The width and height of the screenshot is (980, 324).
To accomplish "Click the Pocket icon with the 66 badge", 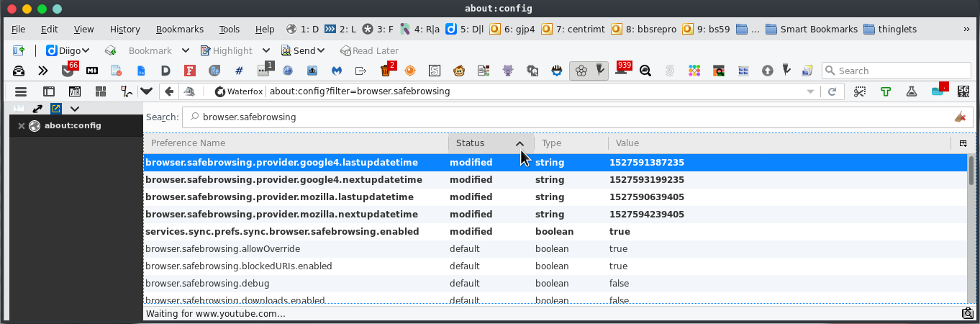I will point(68,71).
